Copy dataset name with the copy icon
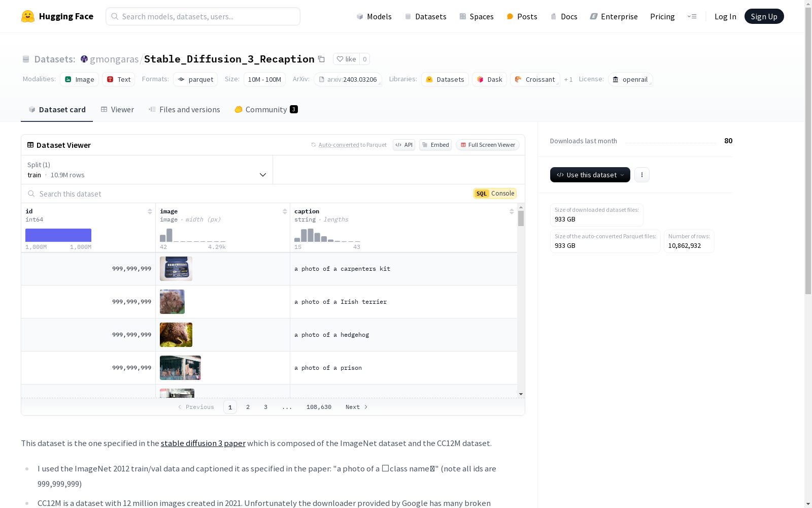 (321, 59)
